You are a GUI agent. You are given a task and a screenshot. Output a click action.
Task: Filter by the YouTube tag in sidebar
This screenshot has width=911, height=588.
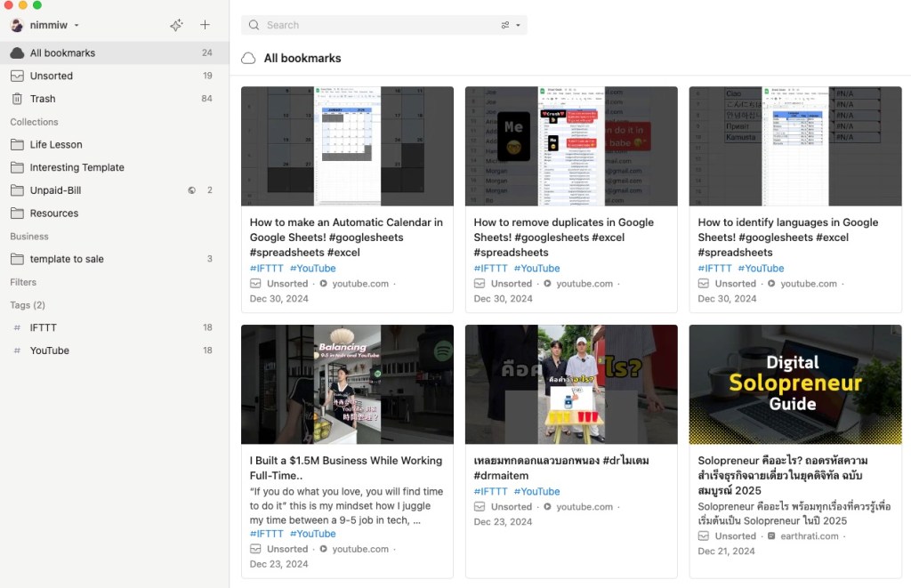click(x=115, y=350)
